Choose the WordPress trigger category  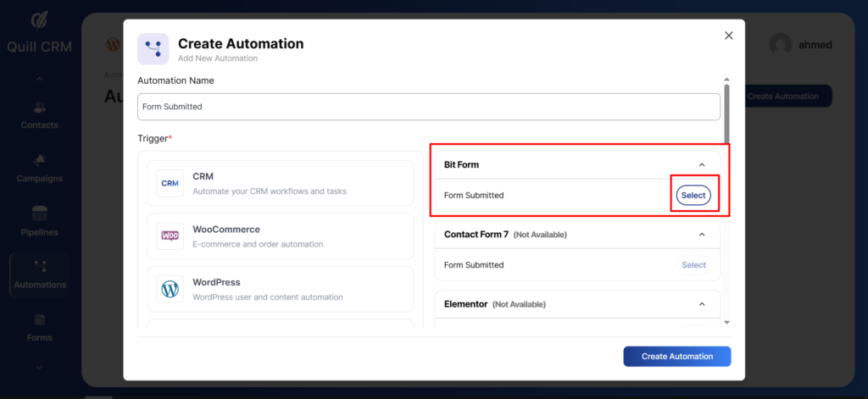tap(280, 289)
